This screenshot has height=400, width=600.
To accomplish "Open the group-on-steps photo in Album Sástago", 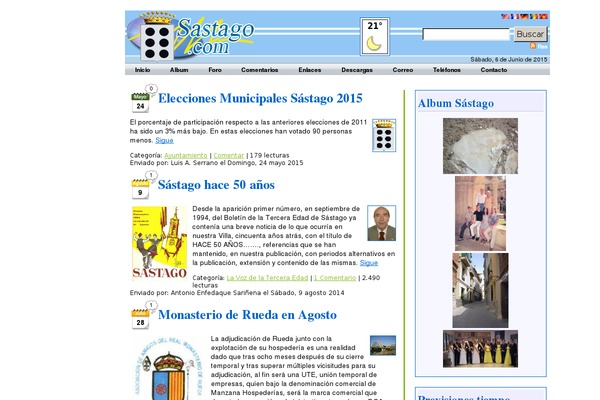I will 480,213.
